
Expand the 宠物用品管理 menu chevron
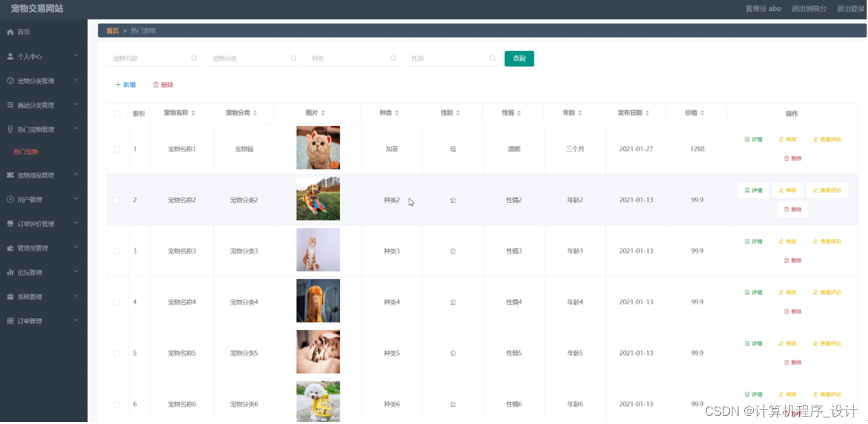(76, 176)
